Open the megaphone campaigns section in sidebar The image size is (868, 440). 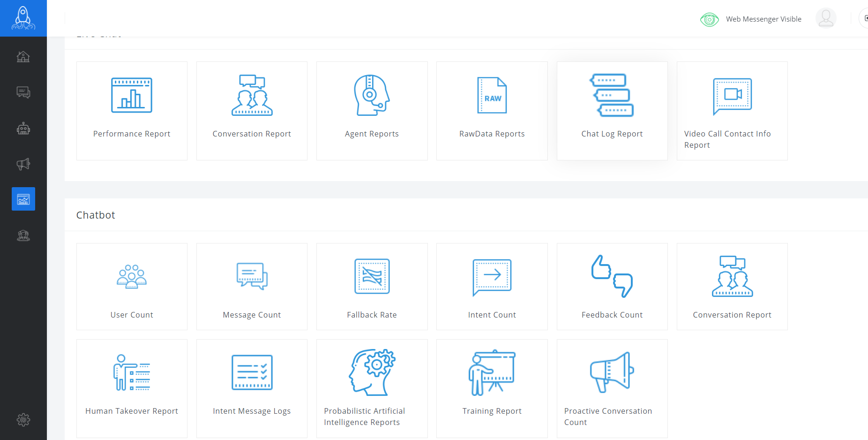coord(23,164)
